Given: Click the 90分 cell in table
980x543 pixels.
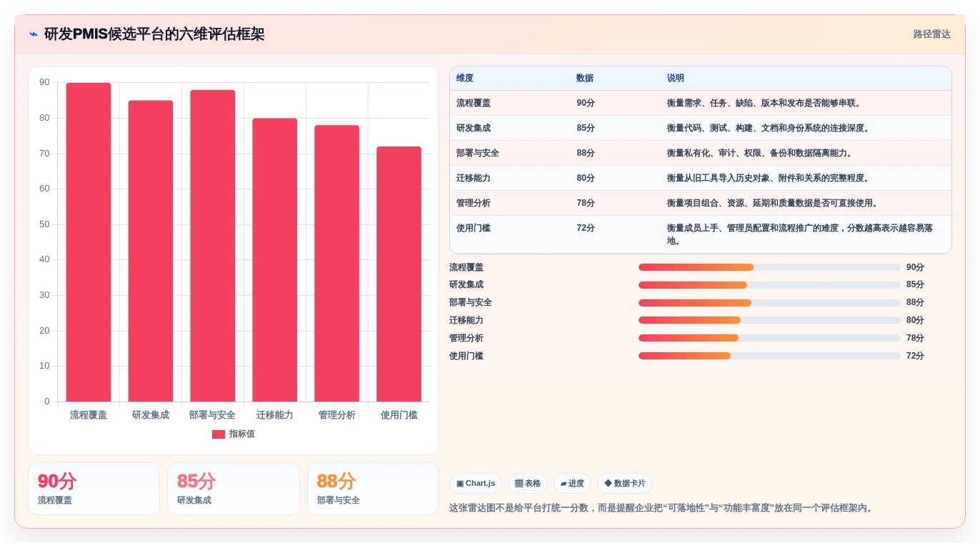Looking at the screenshot, I should (x=586, y=103).
